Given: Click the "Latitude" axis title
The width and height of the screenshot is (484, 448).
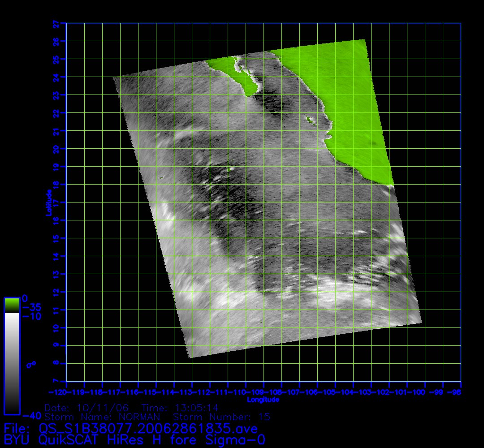Looking at the screenshot, I should (48, 202).
